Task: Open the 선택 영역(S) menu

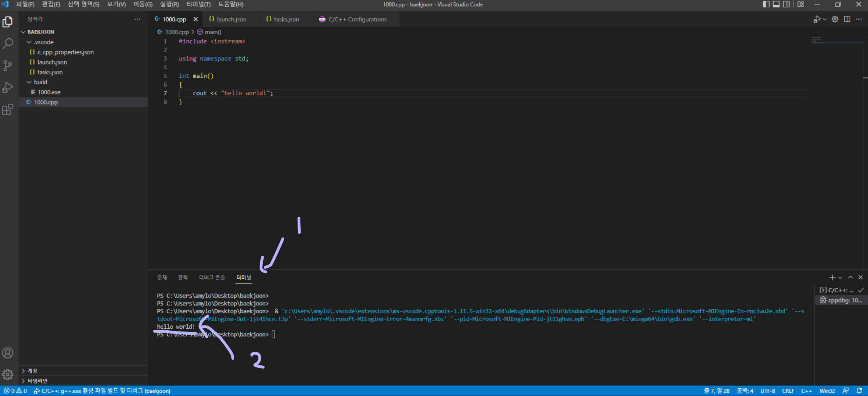Action: (83, 4)
